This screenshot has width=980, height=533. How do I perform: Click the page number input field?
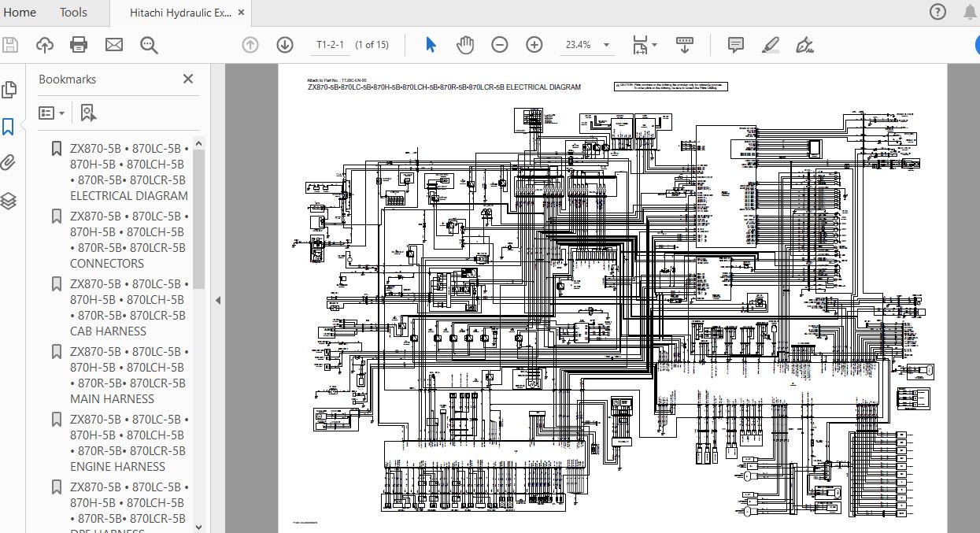pos(330,45)
